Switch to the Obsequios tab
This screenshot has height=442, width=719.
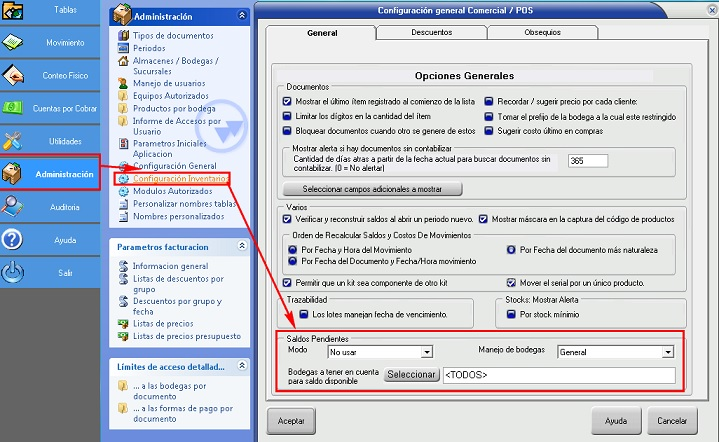click(x=542, y=32)
